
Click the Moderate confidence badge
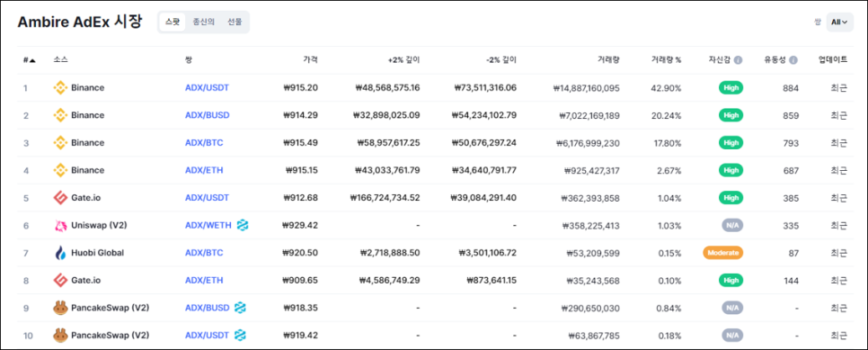click(723, 253)
